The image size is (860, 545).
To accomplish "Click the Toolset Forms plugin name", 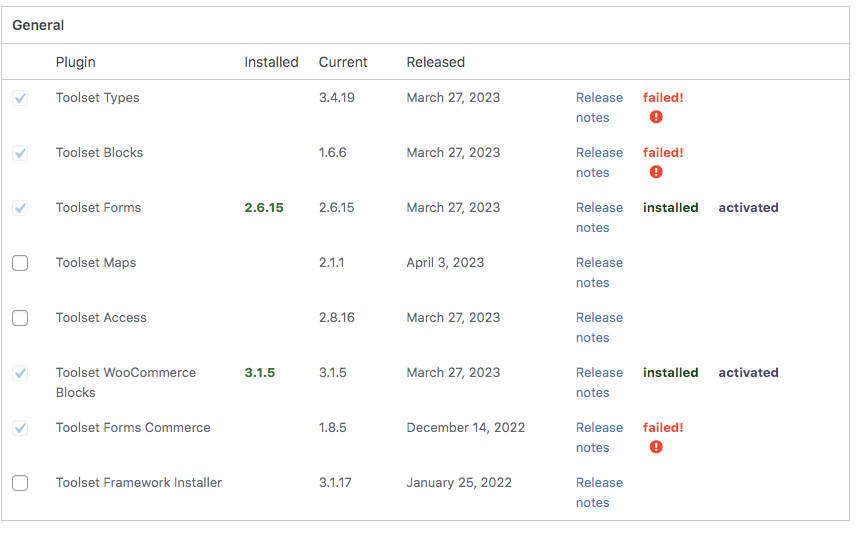I will point(98,208).
